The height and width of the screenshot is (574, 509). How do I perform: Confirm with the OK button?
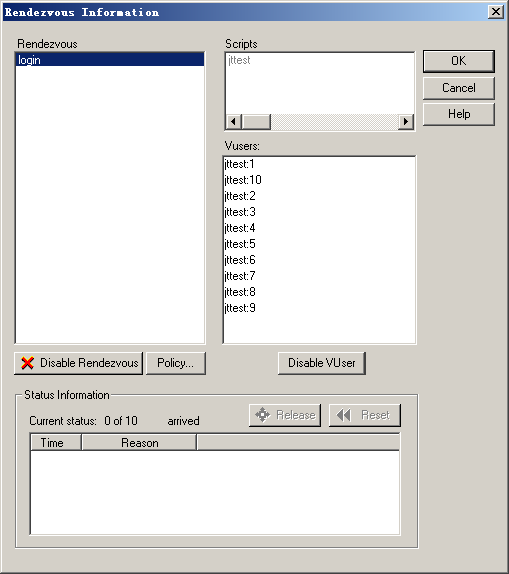458,61
